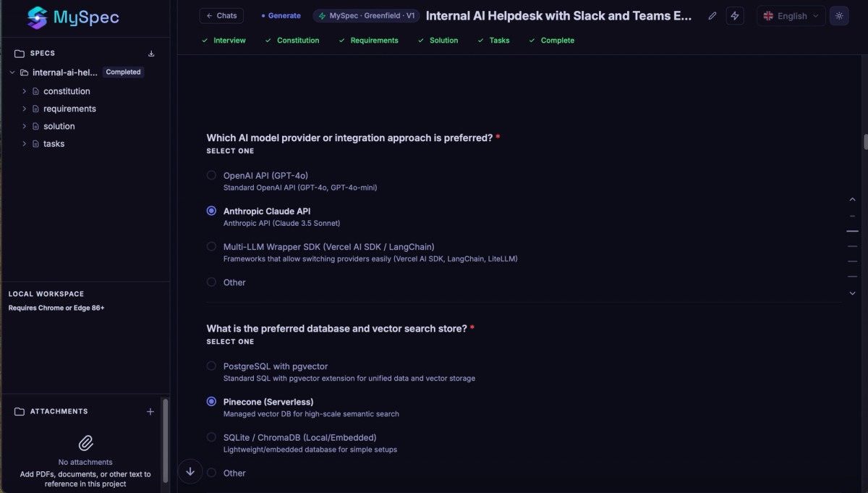Image resolution: width=868 pixels, height=493 pixels.
Task: Click the tasks file icon
Action: click(x=35, y=143)
